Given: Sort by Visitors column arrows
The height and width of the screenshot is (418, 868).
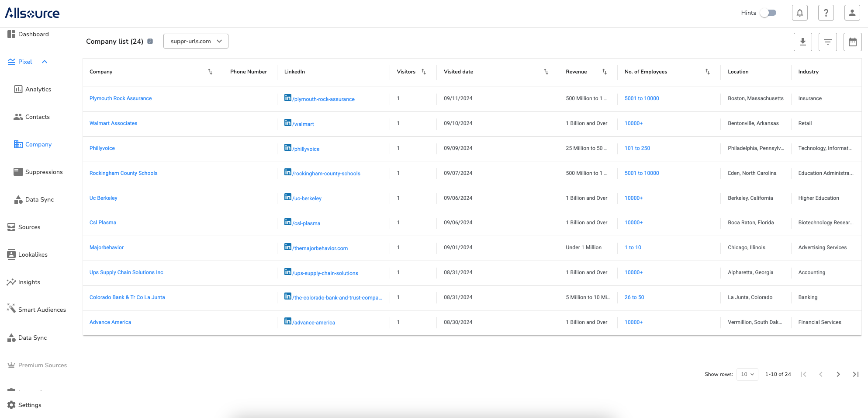Looking at the screenshot, I should 424,72.
